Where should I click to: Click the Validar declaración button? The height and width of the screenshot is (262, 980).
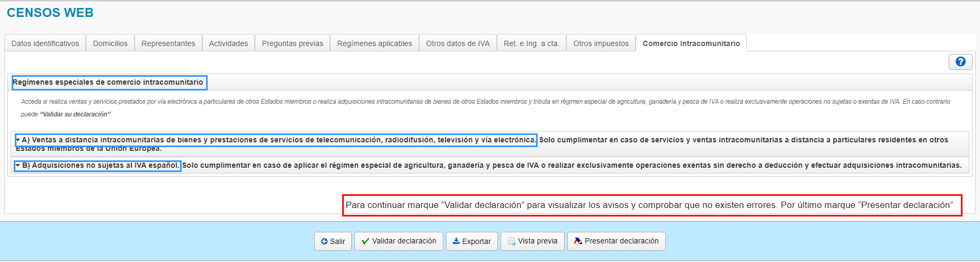(398, 241)
